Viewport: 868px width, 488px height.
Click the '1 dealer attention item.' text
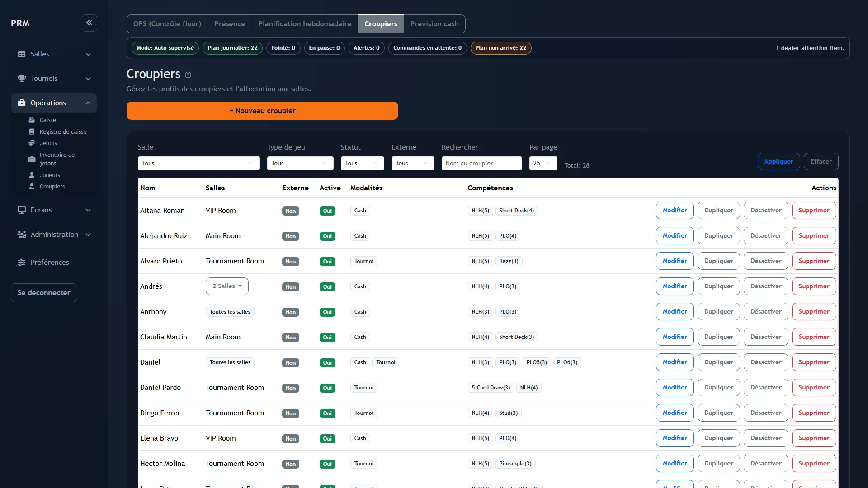(x=810, y=48)
